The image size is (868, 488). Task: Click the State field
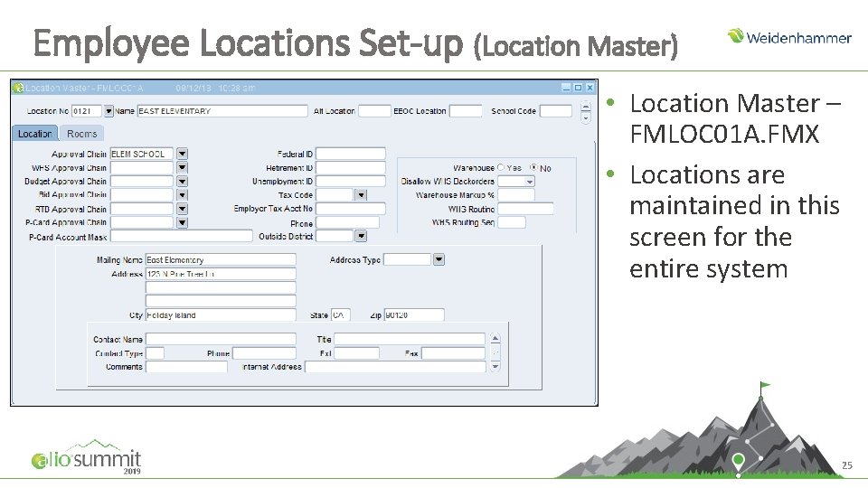point(341,314)
